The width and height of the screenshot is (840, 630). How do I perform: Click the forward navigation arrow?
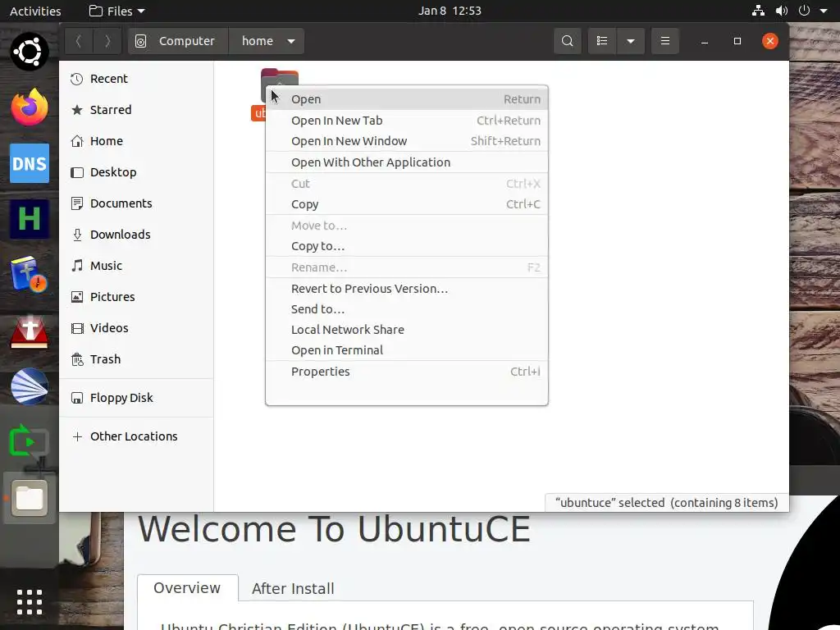coord(107,41)
